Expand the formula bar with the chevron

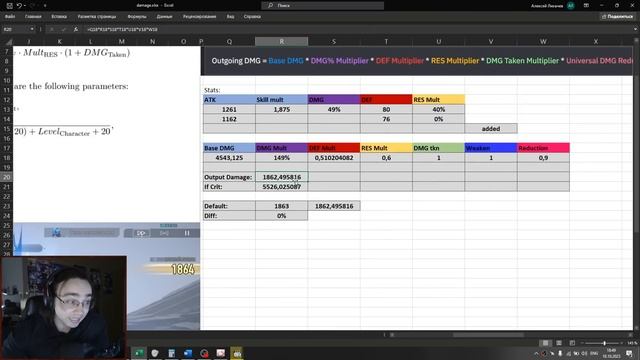click(x=635, y=29)
